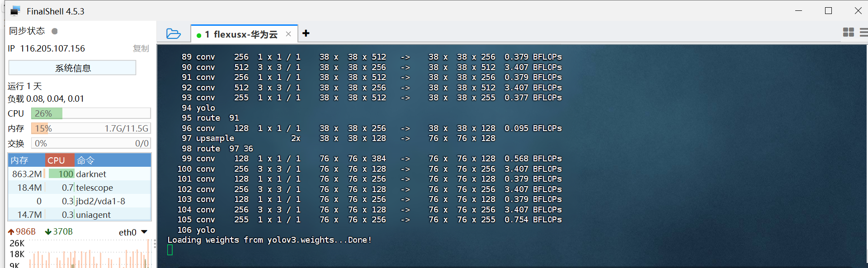The height and width of the screenshot is (268, 868).
Task: Sort processes by CPU column
Action: point(60,160)
